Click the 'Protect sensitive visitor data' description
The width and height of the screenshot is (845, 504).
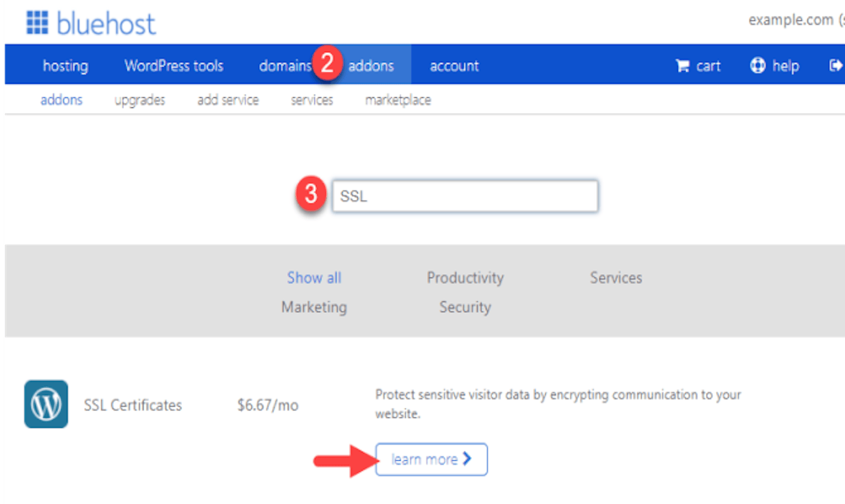(x=558, y=404)
